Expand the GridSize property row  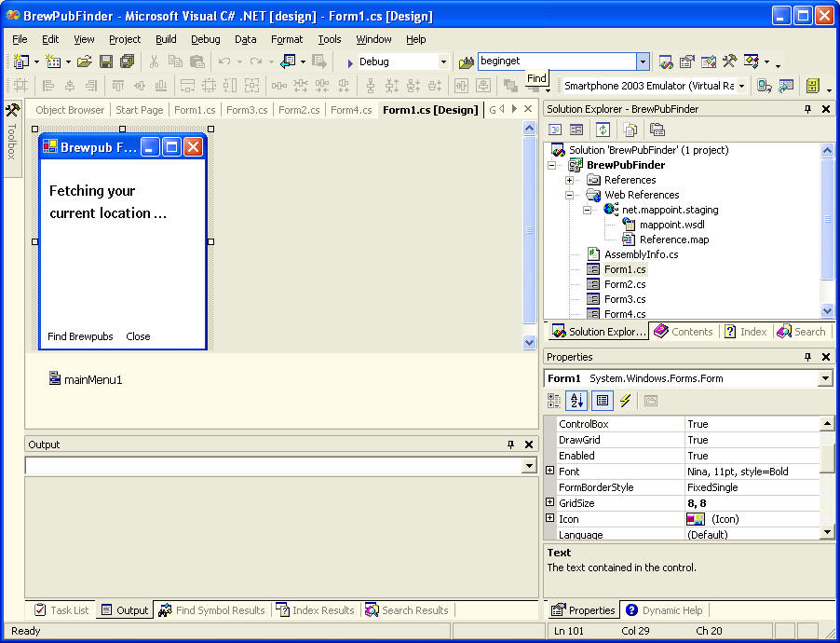[549, 502]
